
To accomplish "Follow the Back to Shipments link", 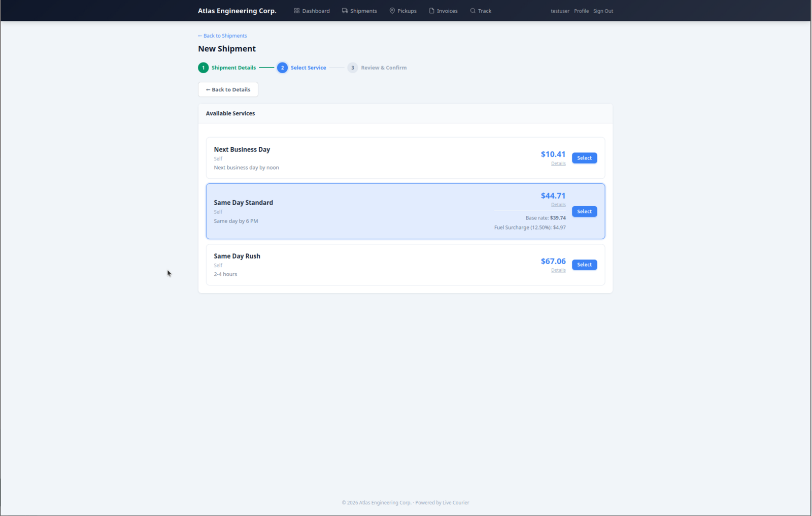I will click(x=222, y=36).
